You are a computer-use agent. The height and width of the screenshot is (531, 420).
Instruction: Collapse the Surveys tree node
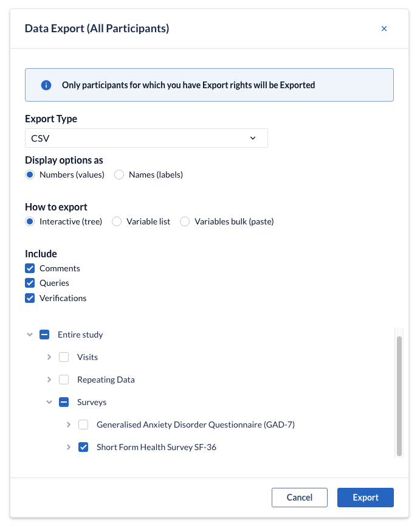click(x=49, y=402)
